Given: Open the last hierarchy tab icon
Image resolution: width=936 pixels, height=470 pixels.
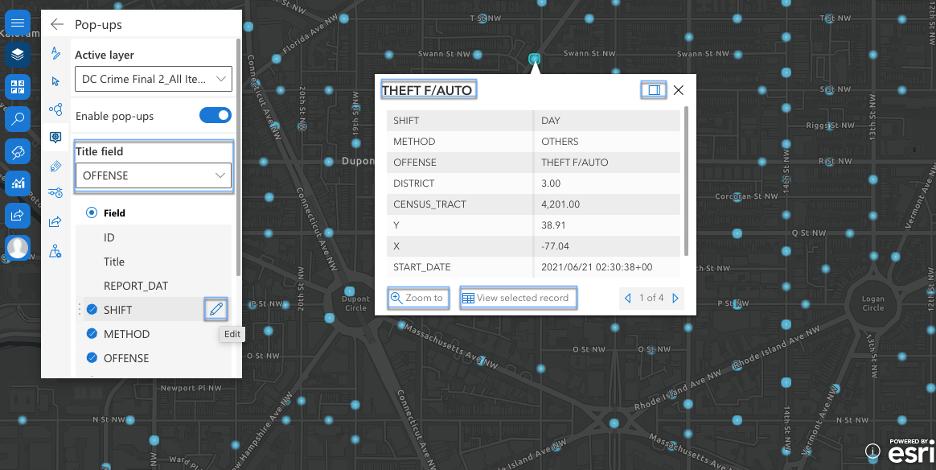Looking at the screenshot, I should click(56, 251).
